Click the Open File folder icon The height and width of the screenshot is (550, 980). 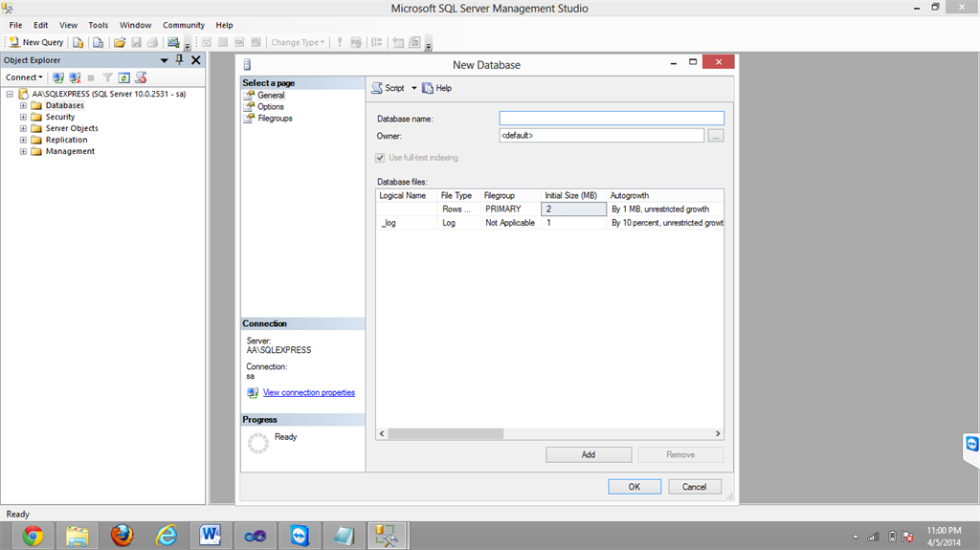tap(120, 42)
